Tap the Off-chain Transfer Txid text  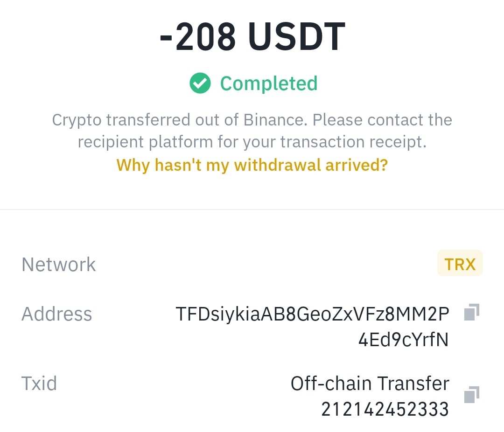point(370,396)
